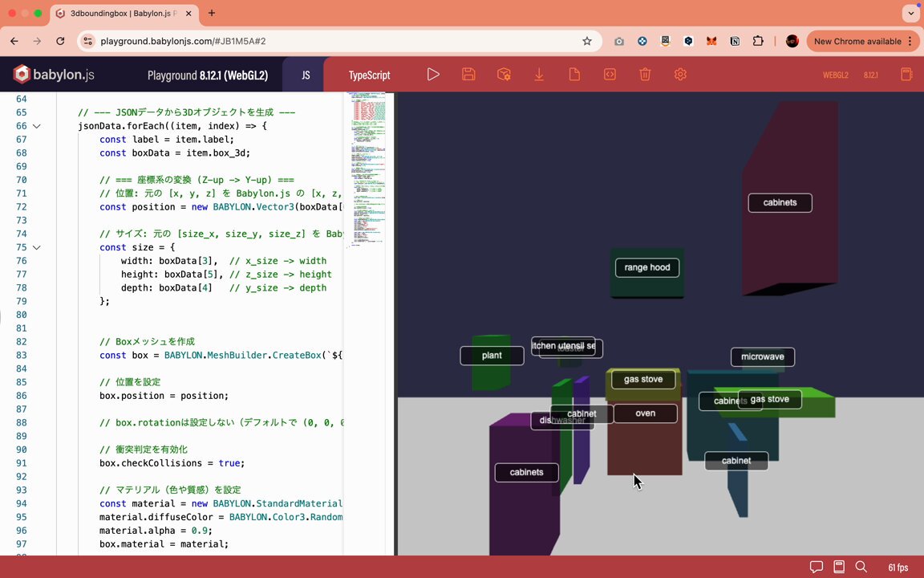Viewport: 924px width, 578px height.
Task: Click New Chrome available button
Action: coord(863,41)
